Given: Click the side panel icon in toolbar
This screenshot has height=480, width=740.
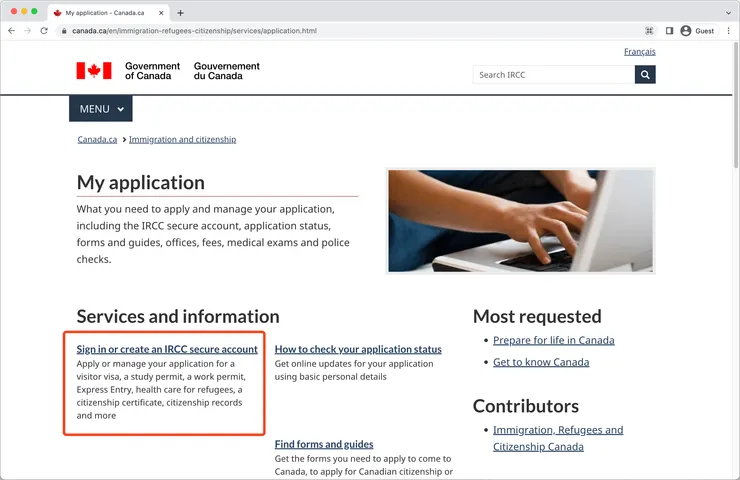Looking at the screenshot, I should point(669,31).
